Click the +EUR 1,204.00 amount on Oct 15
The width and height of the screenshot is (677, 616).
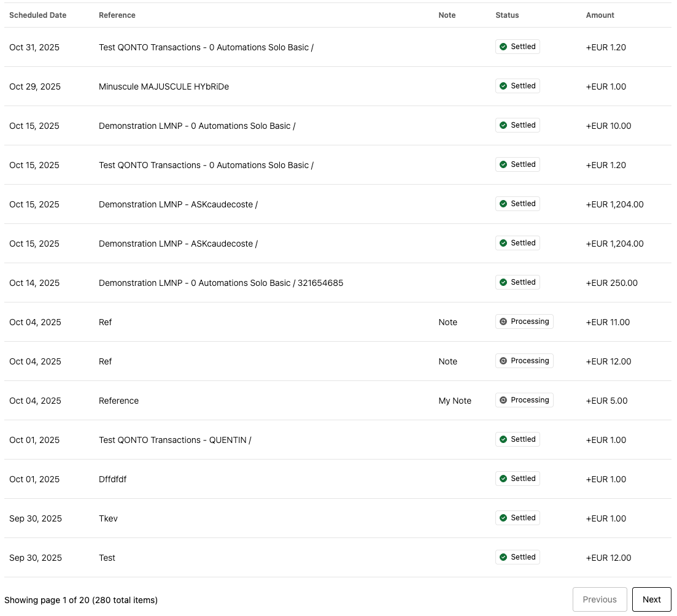[x=614, y=204]
